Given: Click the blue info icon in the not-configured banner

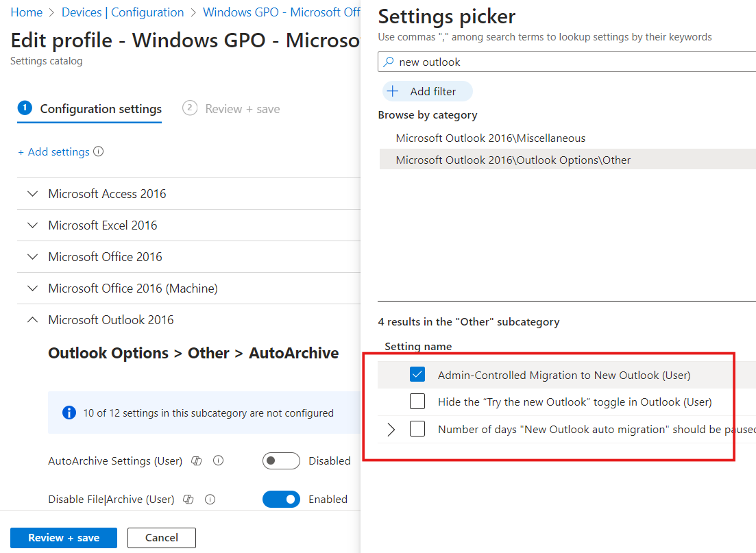Looking at the screenshot, I should pyautogui.click(x=69, y=413).
